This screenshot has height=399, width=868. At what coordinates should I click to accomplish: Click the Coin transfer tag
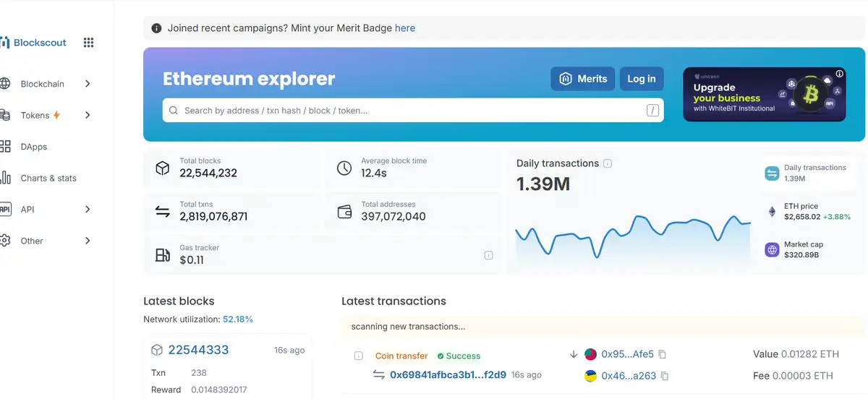(401, 356)
